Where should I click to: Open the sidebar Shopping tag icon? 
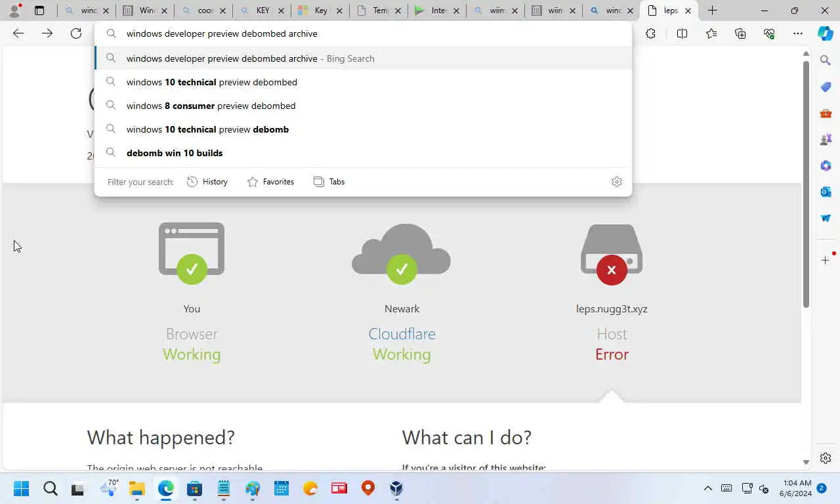click(826, 87)
